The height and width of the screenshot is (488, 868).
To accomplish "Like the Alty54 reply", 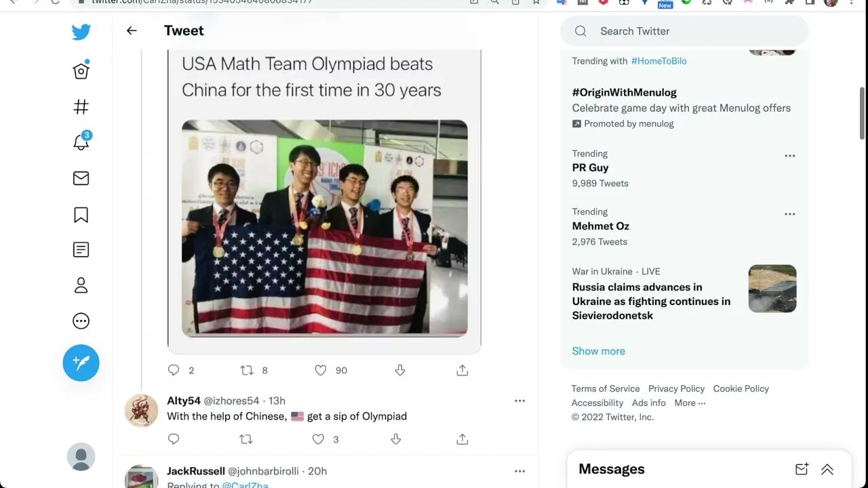I will 319,439.
